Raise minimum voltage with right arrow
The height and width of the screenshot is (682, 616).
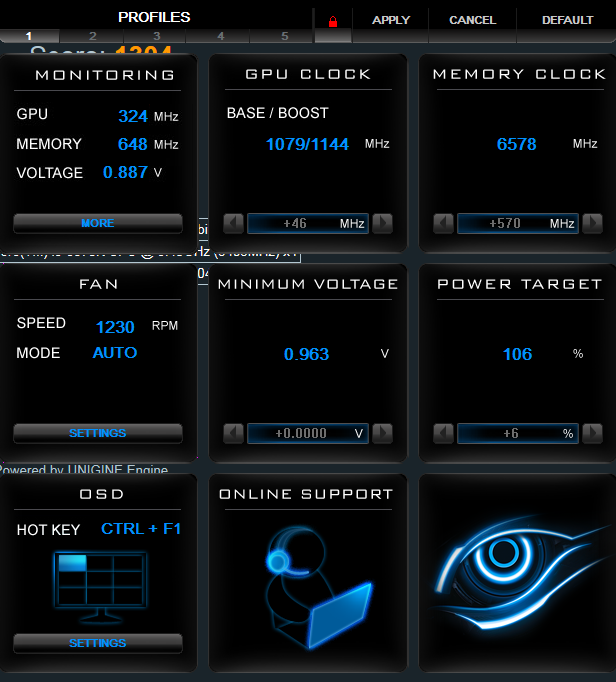(382, 434)
